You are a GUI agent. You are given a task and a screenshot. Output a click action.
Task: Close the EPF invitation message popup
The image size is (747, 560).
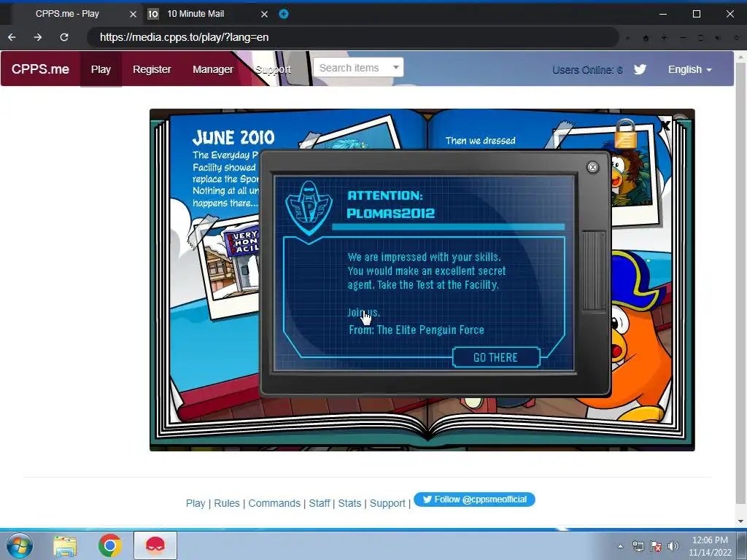coord(592,167)
